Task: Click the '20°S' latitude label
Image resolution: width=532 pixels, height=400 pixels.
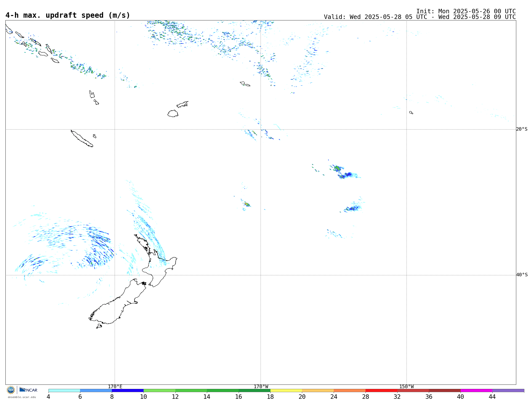Action: (522, 129)
